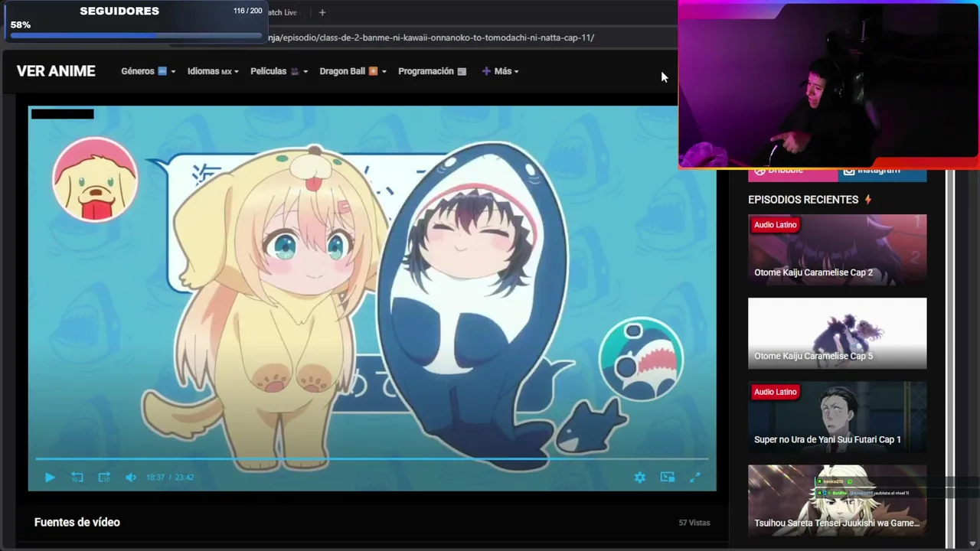Go to the VER ANIME homepage logo
980x551 pixels.
point(56,71)
